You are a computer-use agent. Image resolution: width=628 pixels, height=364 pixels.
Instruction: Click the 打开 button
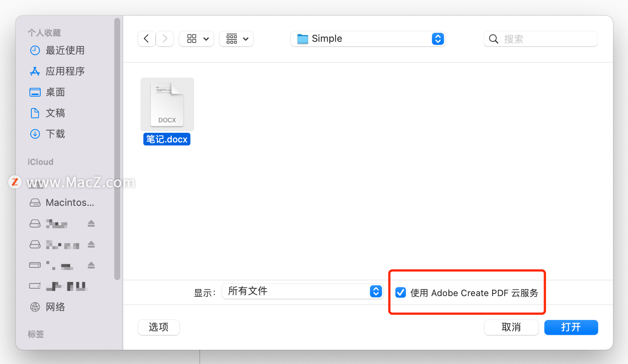point(571,327)
